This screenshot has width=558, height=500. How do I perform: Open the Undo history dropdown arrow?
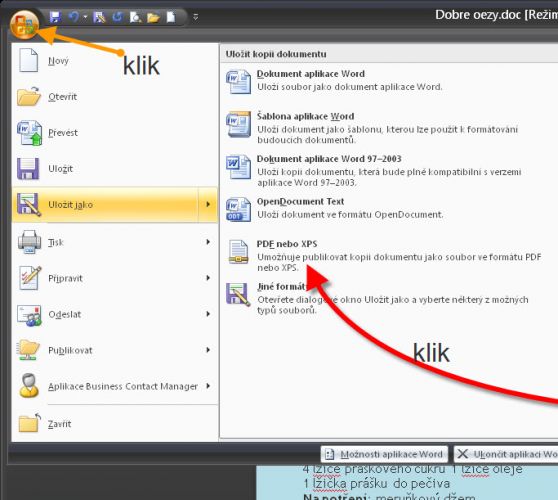click(85, 17)
